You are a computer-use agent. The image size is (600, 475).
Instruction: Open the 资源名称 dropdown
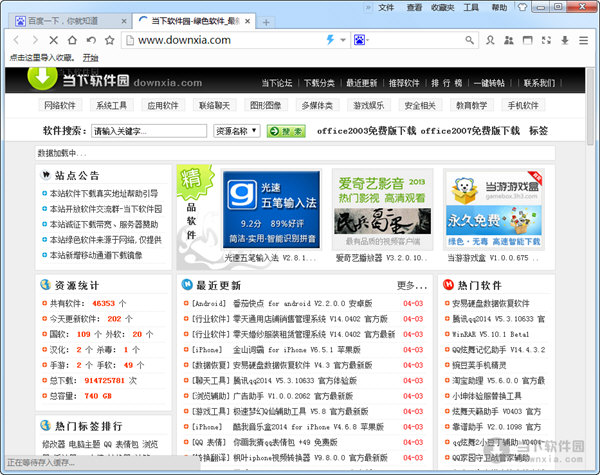[x=236, y=131]
